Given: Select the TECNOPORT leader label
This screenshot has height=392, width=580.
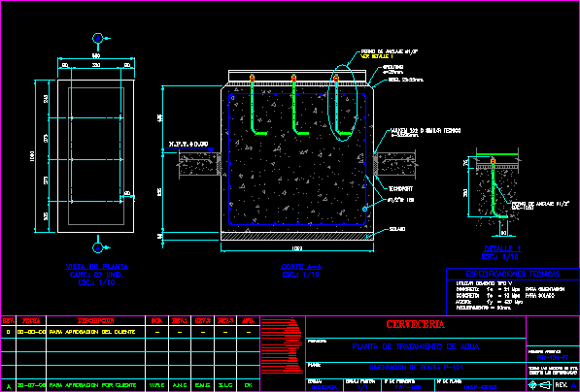Looking at the screenshot, I should (x=400, y=189).
